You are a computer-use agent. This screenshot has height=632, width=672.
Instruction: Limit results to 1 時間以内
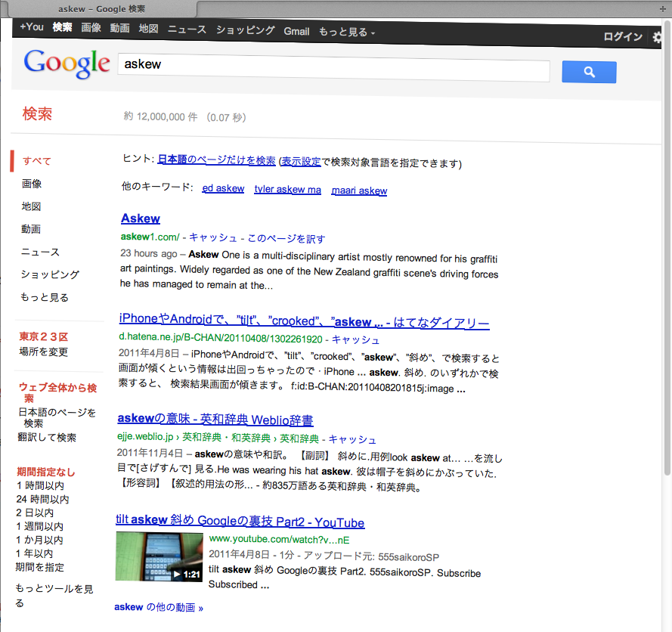(x=41, y=485)
